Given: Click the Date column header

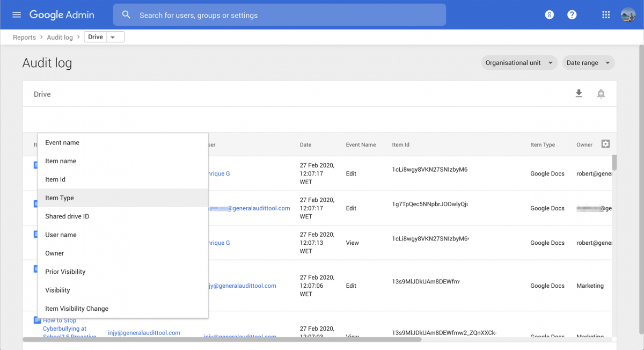Looking at the screenshot, I should (x=305, y=144).
